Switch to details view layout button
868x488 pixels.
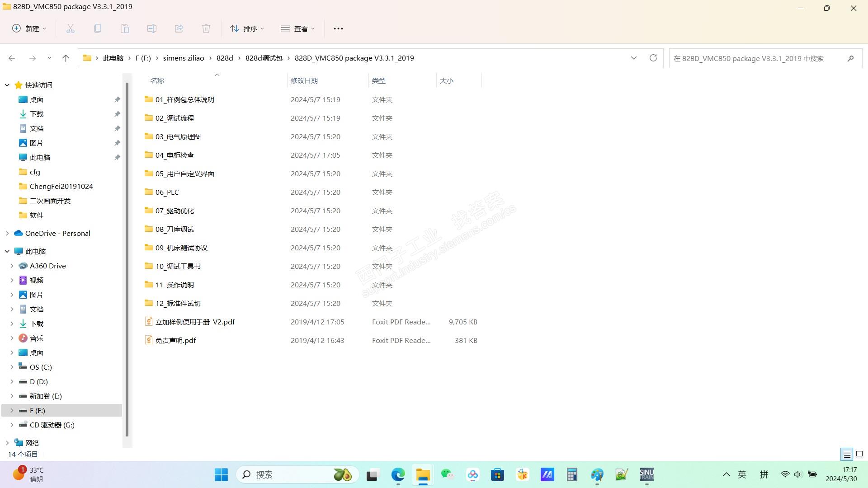[847, 454]
